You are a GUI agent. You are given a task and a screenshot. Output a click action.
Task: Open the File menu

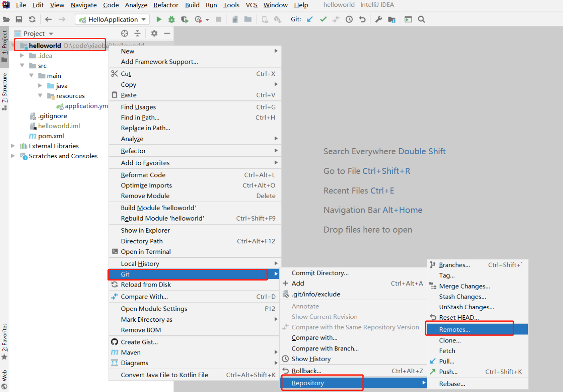tap(21, 5)
